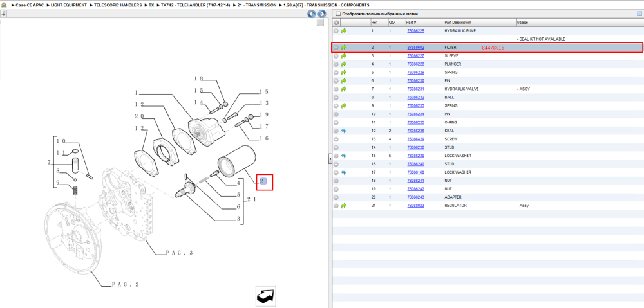Image resolution: width=644 pixels, height=308 pixels.
Task: Go to next illustration with right arrow
Action: pyautogui.click(x=321, y=14)
